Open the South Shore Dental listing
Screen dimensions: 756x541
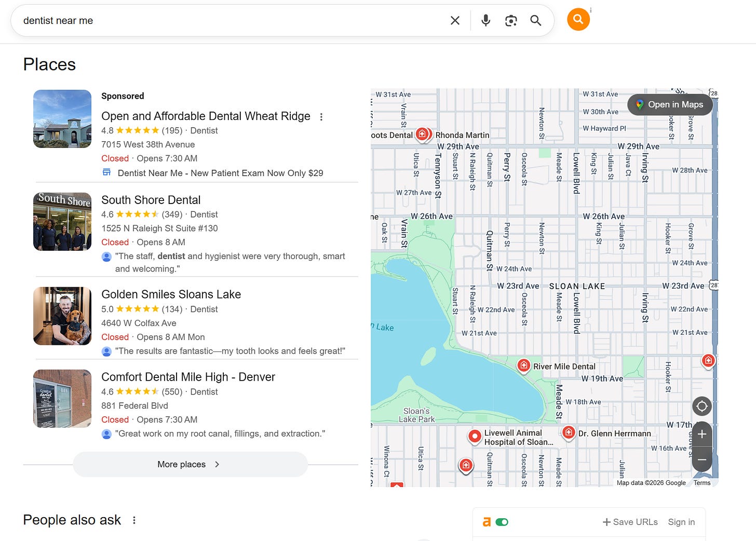tap(151, 200)
